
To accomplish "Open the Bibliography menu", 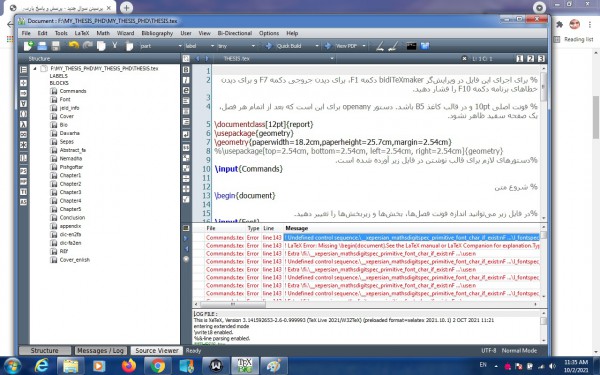I will [x=157, y=33].
